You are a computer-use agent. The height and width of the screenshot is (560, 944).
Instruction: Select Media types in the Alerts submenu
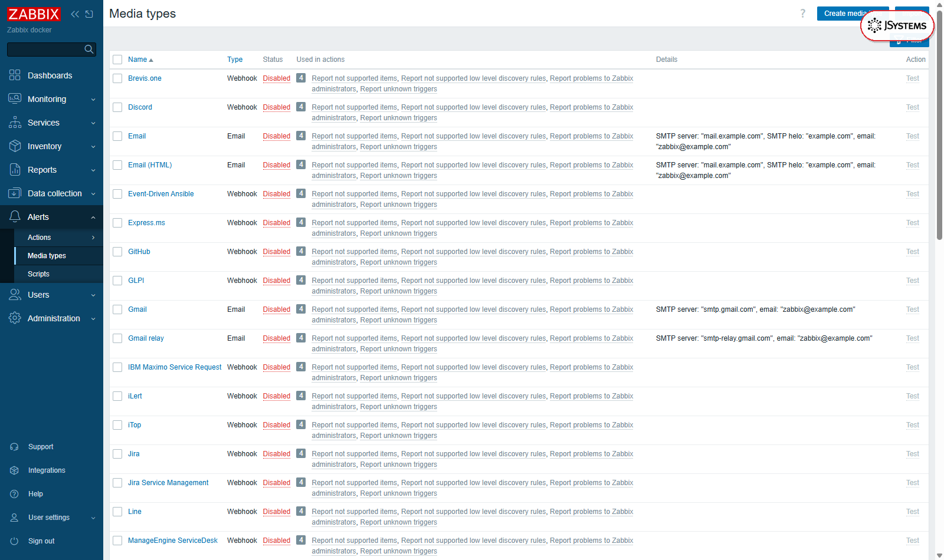pyautogui.click(x=58, y=256)
